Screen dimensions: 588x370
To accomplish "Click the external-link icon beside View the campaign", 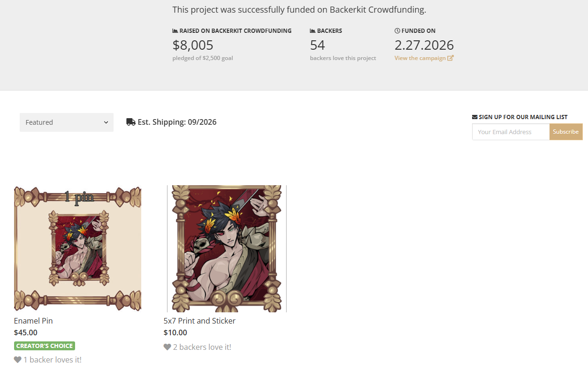I will 451,58.
